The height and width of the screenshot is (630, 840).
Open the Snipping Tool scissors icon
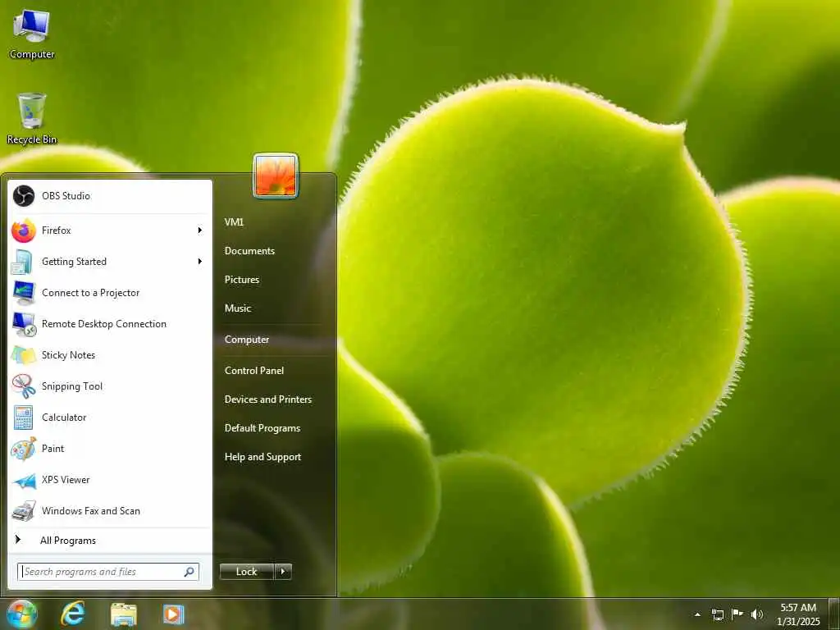(24, 386)
